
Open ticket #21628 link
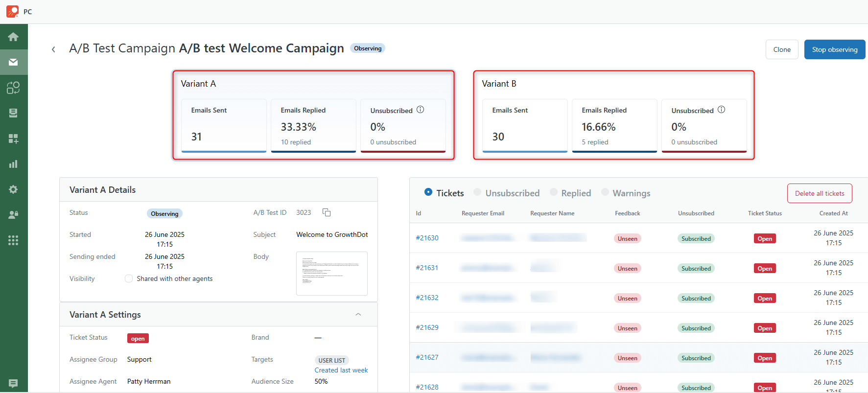click(x=427, y=387)
